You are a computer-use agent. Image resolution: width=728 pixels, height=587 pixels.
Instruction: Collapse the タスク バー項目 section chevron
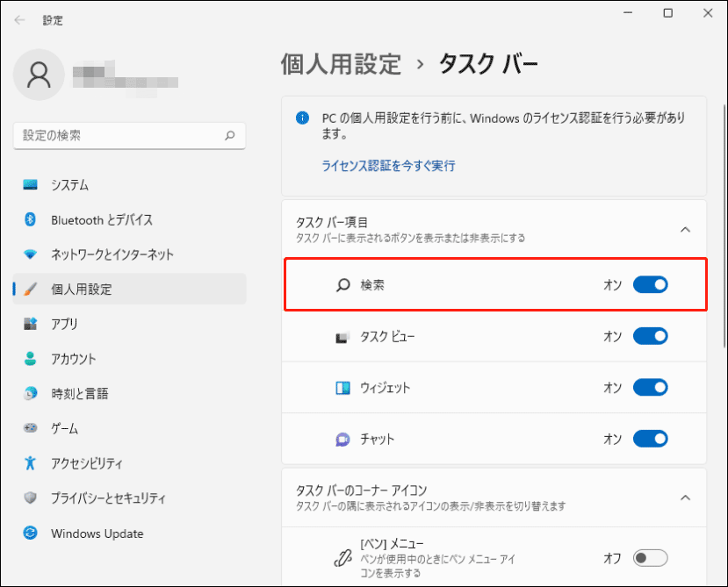point(685,230)
